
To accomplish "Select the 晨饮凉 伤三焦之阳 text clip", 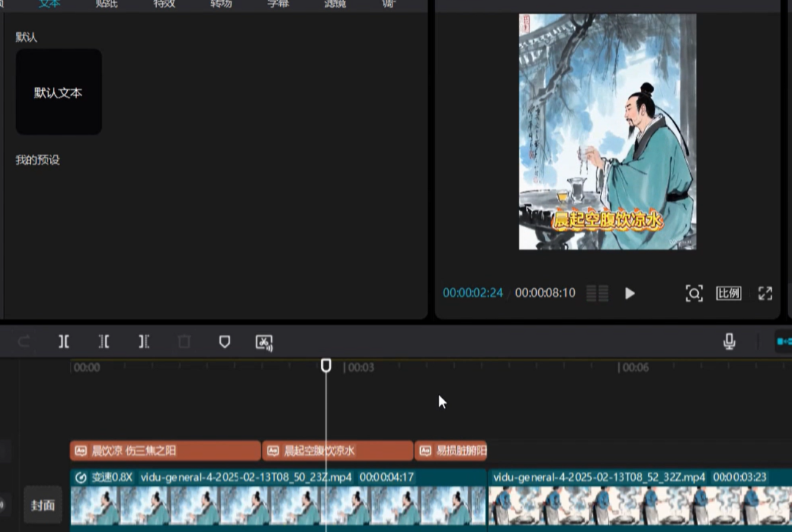I will (165, 450).
